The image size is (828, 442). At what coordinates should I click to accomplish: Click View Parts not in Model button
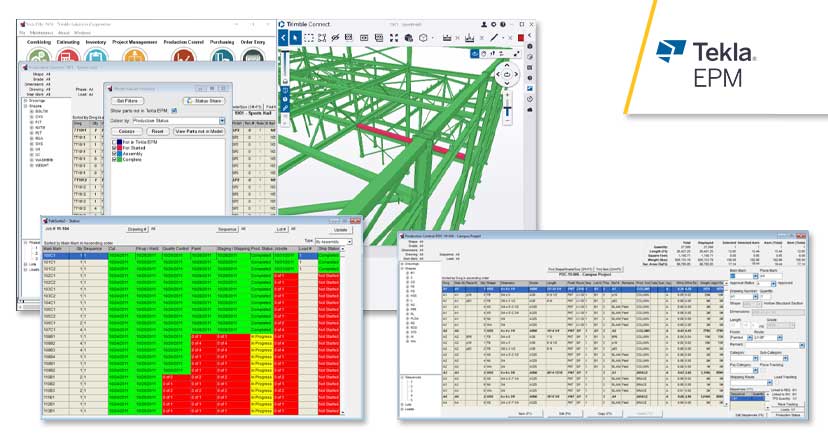(199, 131)
